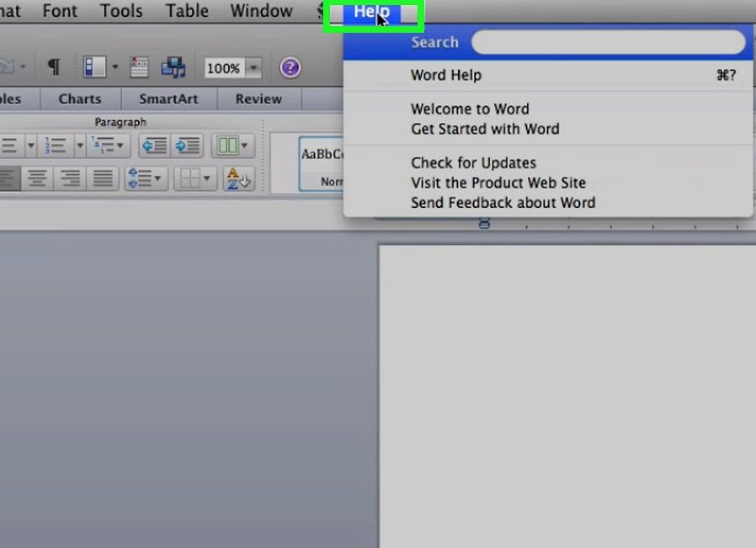Image resolution: width=756 pixels, height=548 pixels.
Task: Apply the numbered list icon
Action: [56, 145]
